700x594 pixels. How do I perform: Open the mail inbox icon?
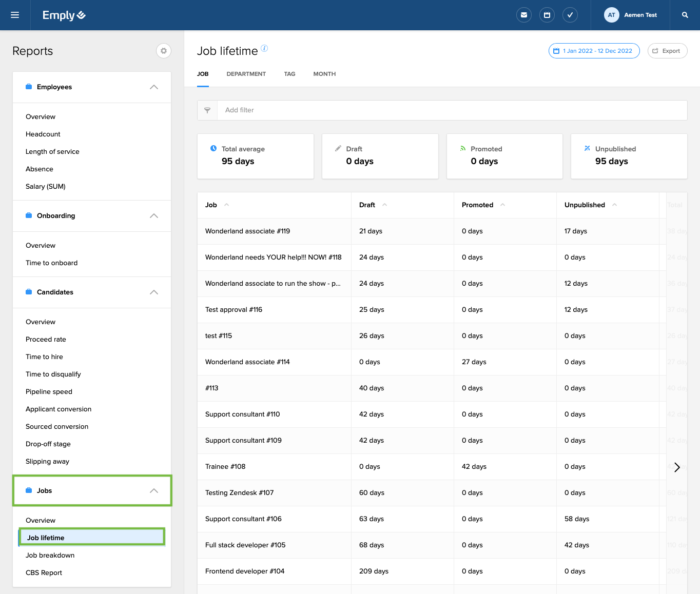523,15
